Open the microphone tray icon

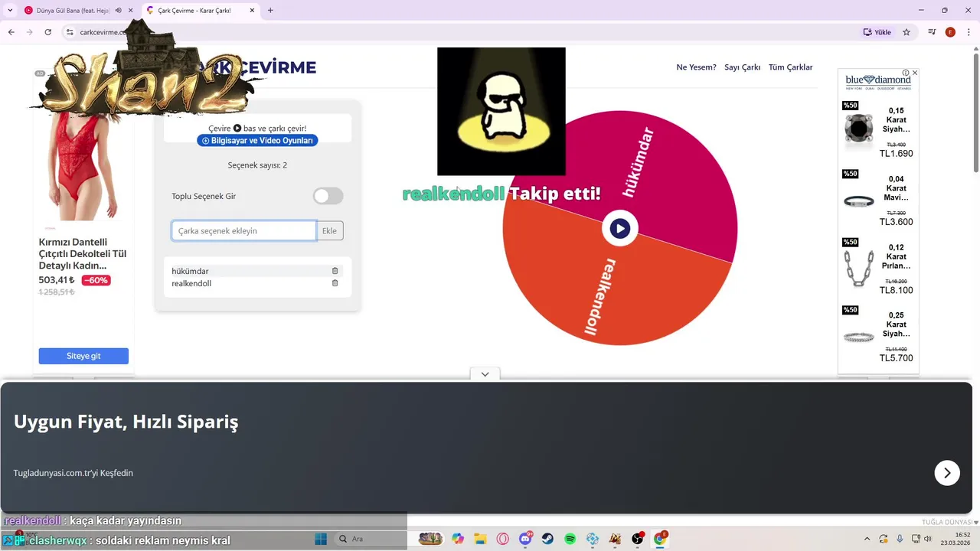click(900, 539)
